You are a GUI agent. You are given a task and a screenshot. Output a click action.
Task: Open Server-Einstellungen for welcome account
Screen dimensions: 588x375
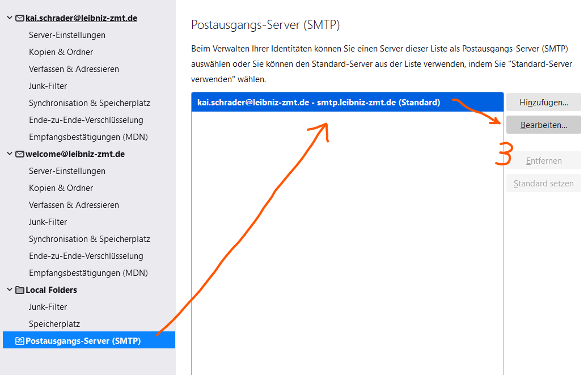click(67, 171)
